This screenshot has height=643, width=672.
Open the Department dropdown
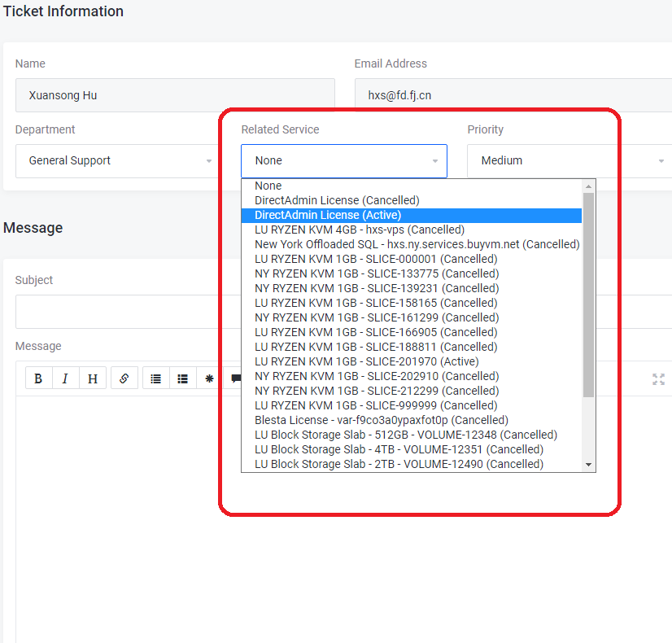point(116,161)
